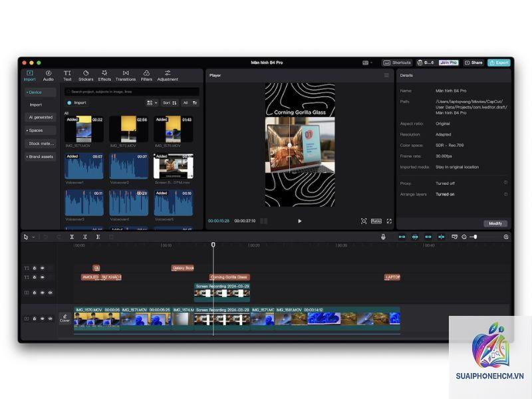532x399 pixels.
Task: Select the 02:56 video clip thumbnail
Action: pos(128,129)
